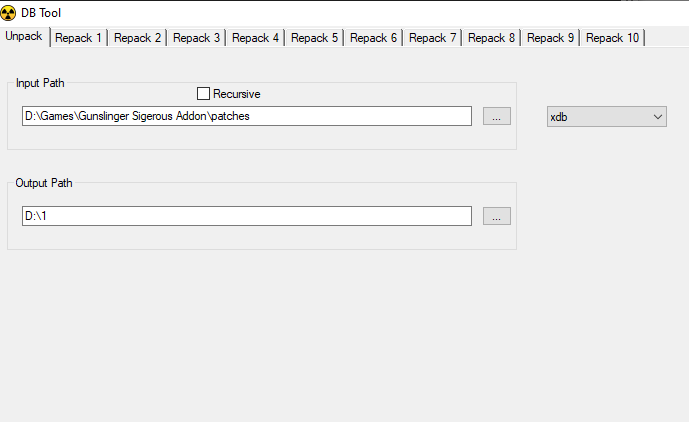Click the Recursive checkbox label text

tap(236, 94)
